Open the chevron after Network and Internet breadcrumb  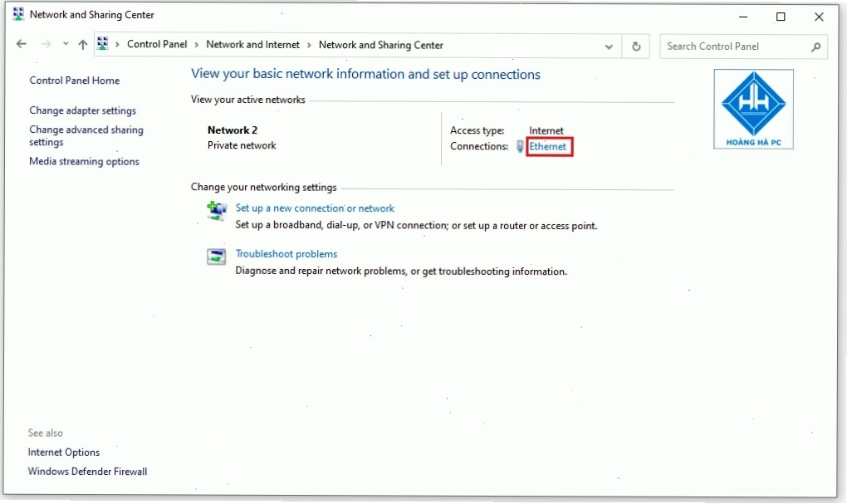(x=309, y=45)
